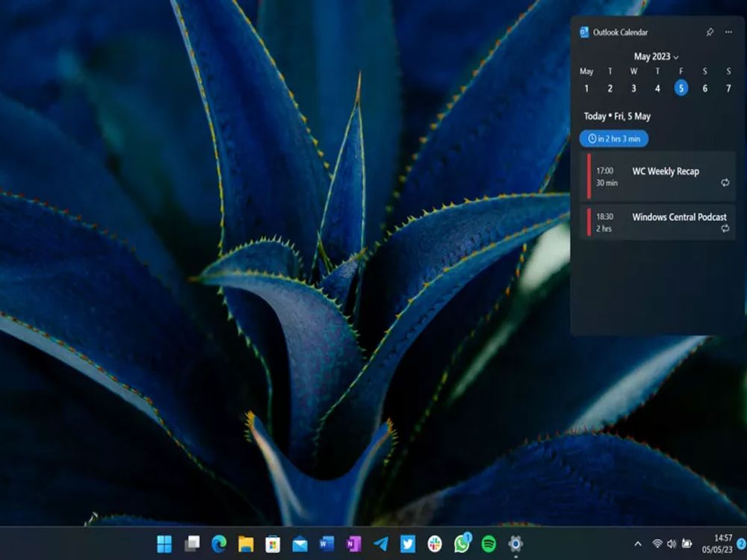
Task: Open Slack from the taskbar
Action: 433,546
